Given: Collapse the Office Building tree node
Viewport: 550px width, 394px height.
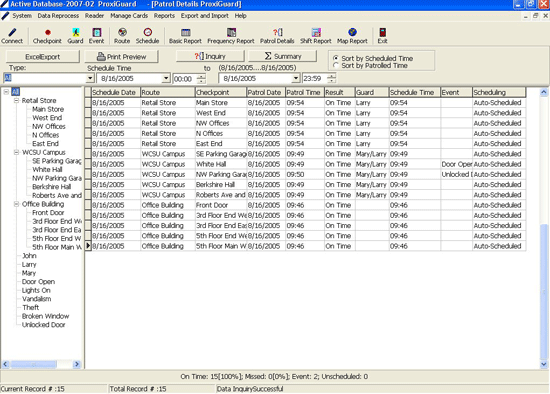Looking at the screenshot, I should (16, 204).
